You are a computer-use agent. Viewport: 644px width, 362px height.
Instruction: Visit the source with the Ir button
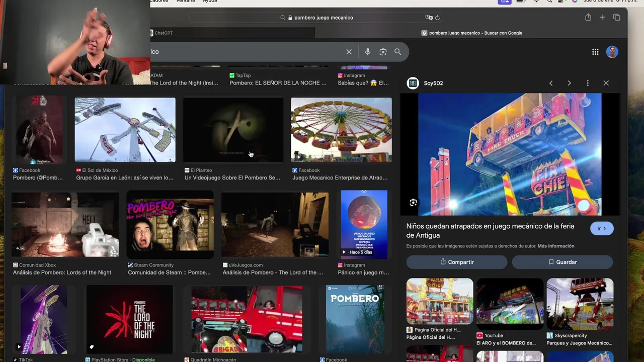(x=602, y=228)
